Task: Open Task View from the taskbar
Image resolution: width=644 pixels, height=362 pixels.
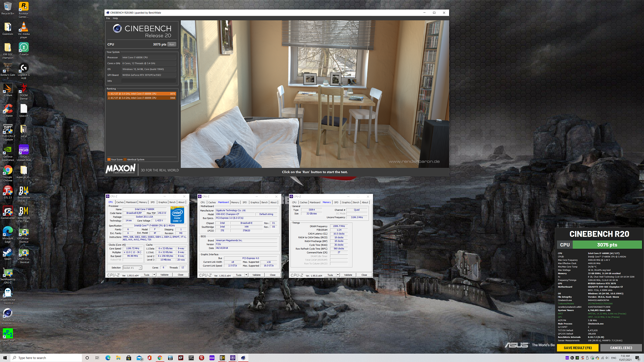Action: point(97,358)
